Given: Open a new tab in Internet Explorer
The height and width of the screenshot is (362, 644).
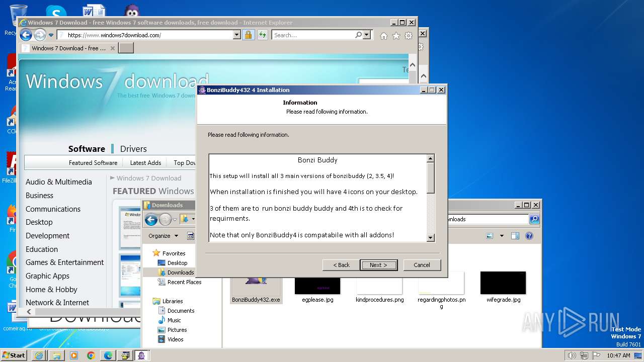Looking at the screenshot, I should [126, 48].
